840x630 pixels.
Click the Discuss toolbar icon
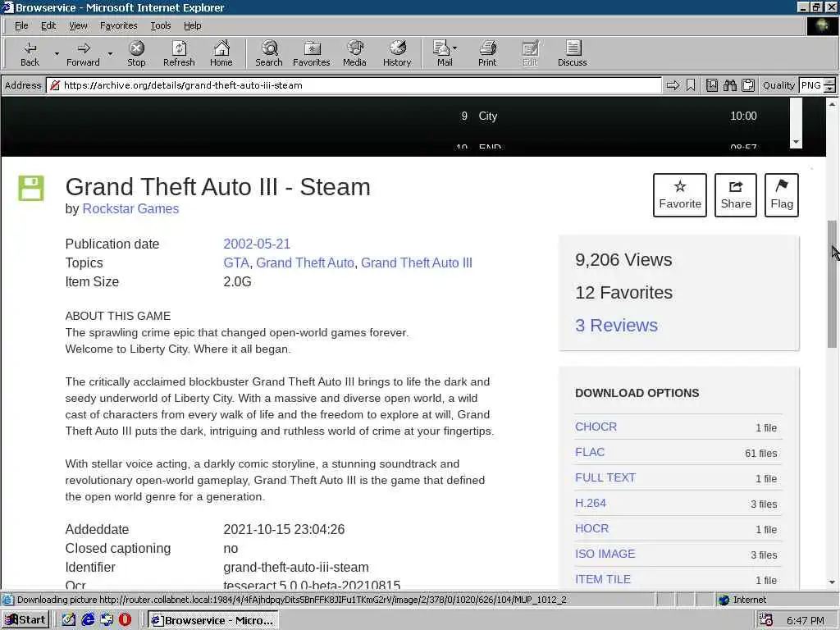(x=572, y=53)
